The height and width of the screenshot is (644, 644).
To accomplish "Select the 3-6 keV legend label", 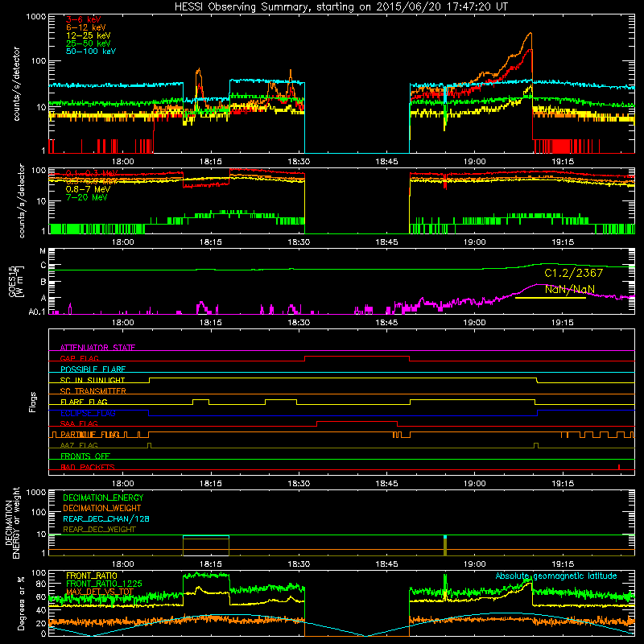I will [x=83, y=19].
